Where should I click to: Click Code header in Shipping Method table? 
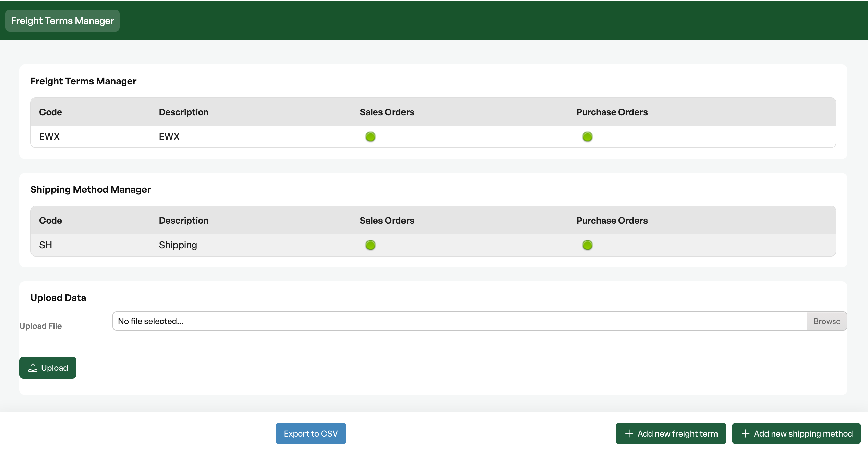coord(50,221)
